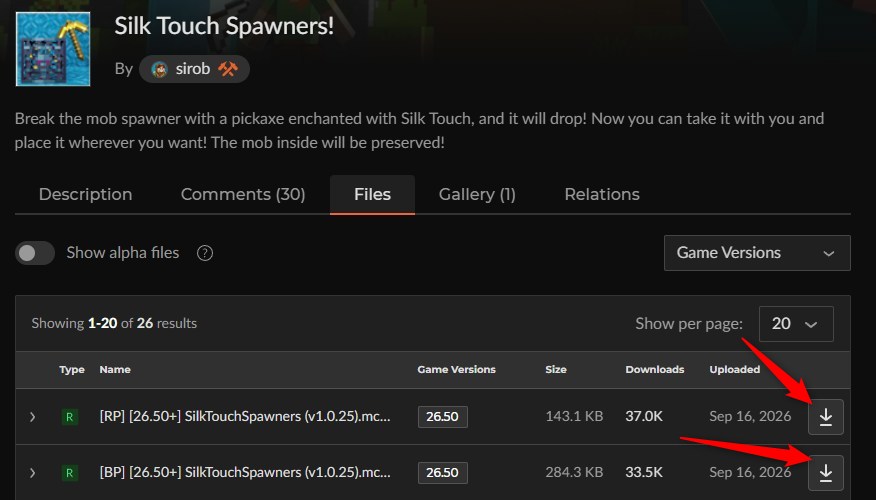Toggle Show alpha files switch
876x500 pixels.
35,253
